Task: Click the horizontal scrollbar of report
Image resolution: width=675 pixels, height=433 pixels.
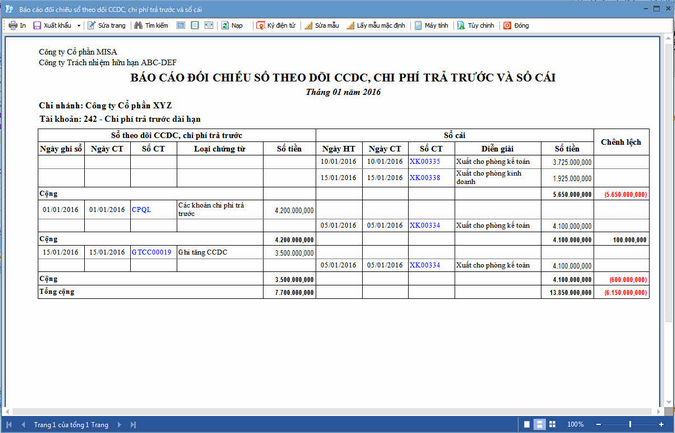Action: point(331,412)
